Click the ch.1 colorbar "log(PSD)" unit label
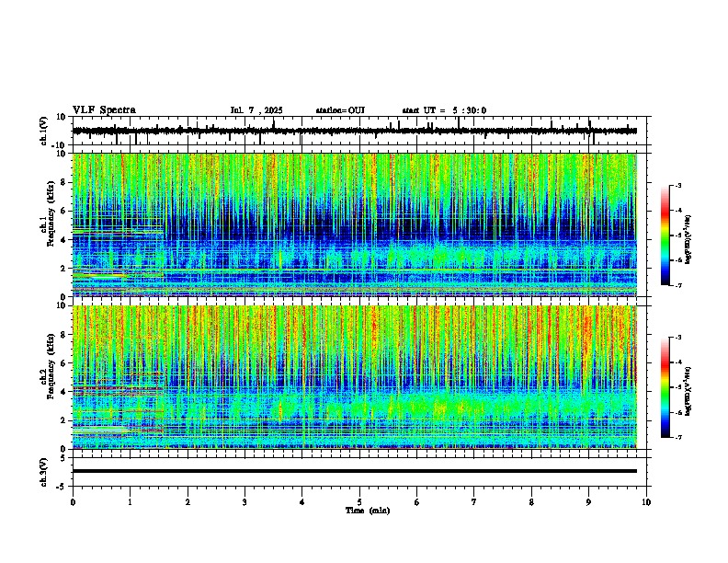This screenshot has width=728, height=563. click(x=688, y=240)
